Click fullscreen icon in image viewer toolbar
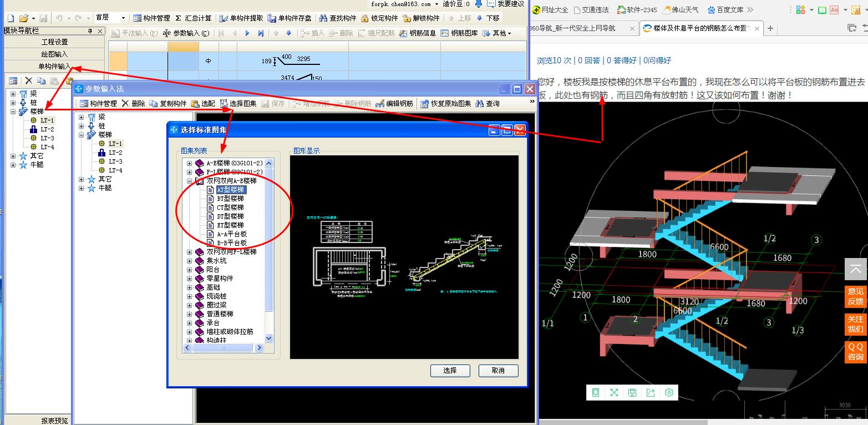The width and height of the screenshot is (868, 425). click(614, 392)
